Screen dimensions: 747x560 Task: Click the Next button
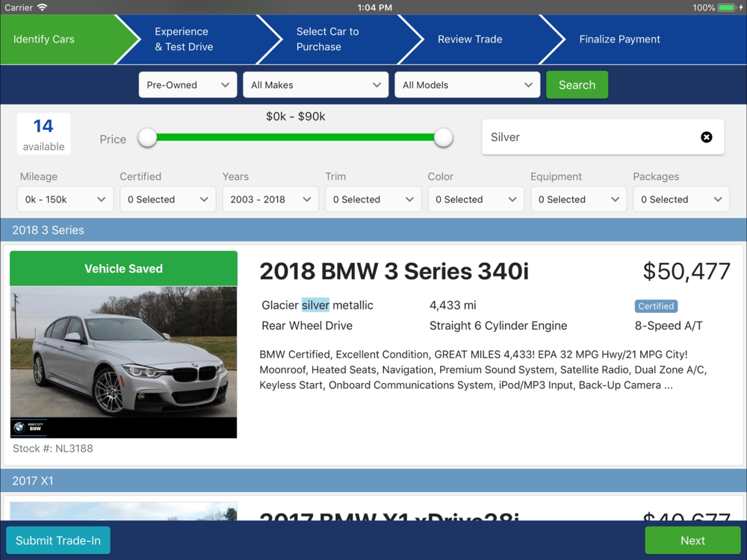692,541
